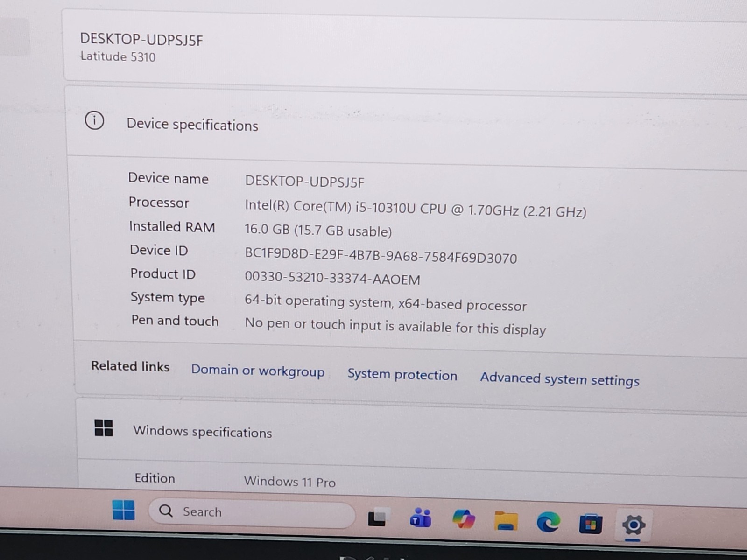This screenshot has height=560, width=747.
Task: Launch Microsoft Teams from taskbar
Action: pyautogui.click(x=420, y=518)
